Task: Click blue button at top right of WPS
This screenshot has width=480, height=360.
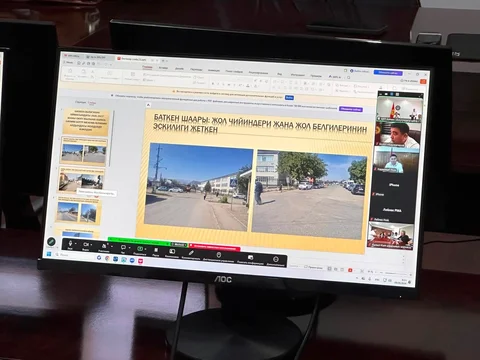Action: (388, 72)
